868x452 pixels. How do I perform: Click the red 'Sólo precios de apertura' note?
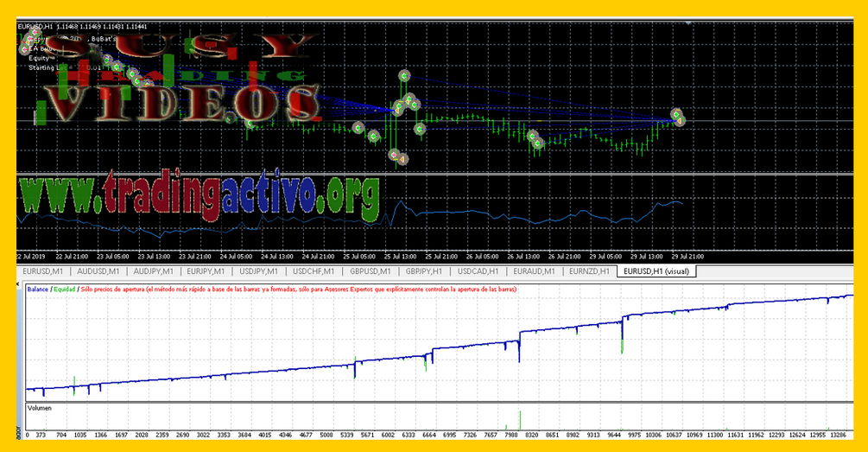(298, 290)
